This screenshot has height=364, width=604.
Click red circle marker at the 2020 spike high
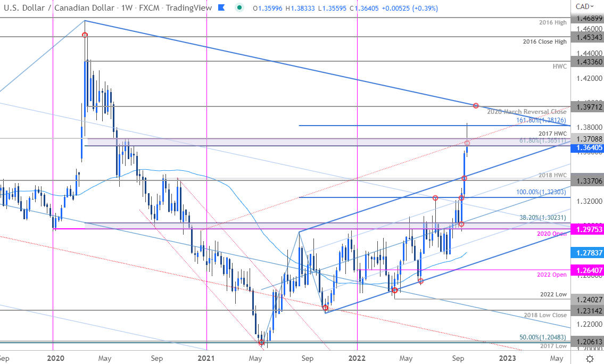[x=85, y=35]
